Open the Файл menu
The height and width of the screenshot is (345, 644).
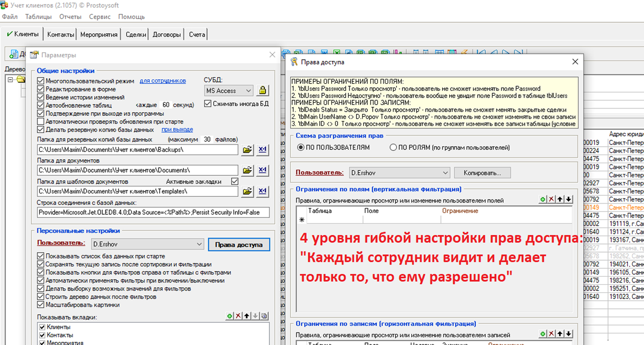pyautogui.click(x=10, y=16)
